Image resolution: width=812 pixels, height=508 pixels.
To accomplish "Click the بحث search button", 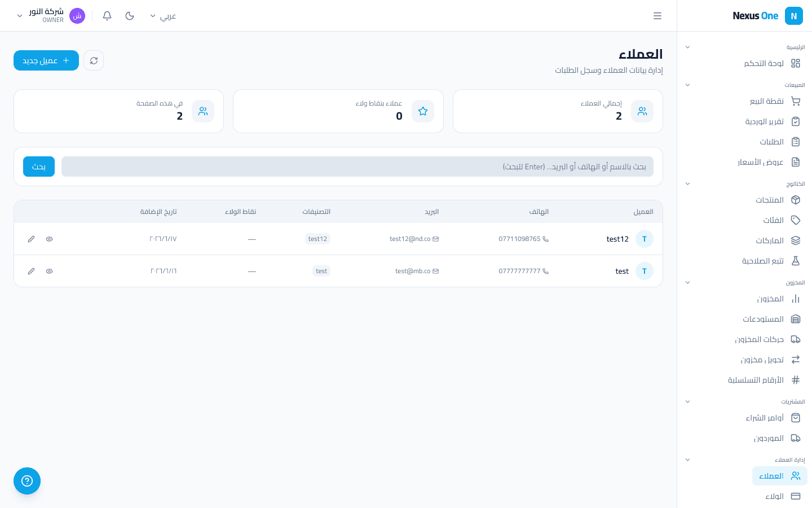I will tap(39, 167).
